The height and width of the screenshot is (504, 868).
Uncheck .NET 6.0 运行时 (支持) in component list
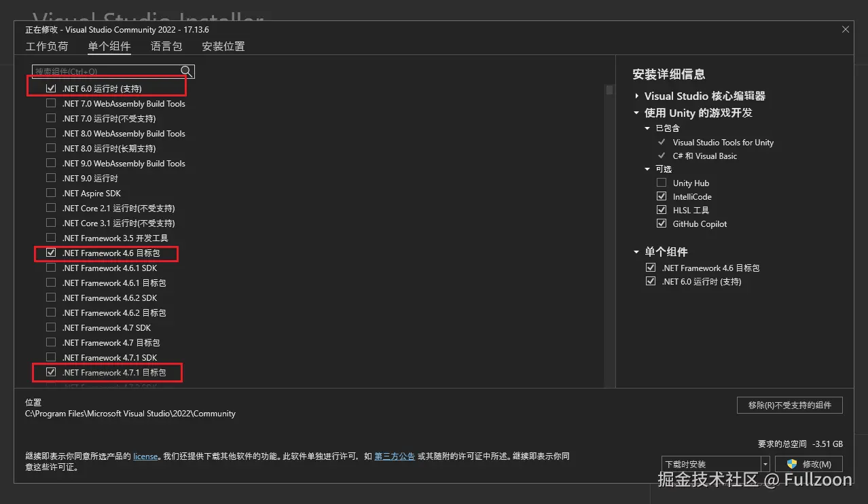click(x=51, y=89)
